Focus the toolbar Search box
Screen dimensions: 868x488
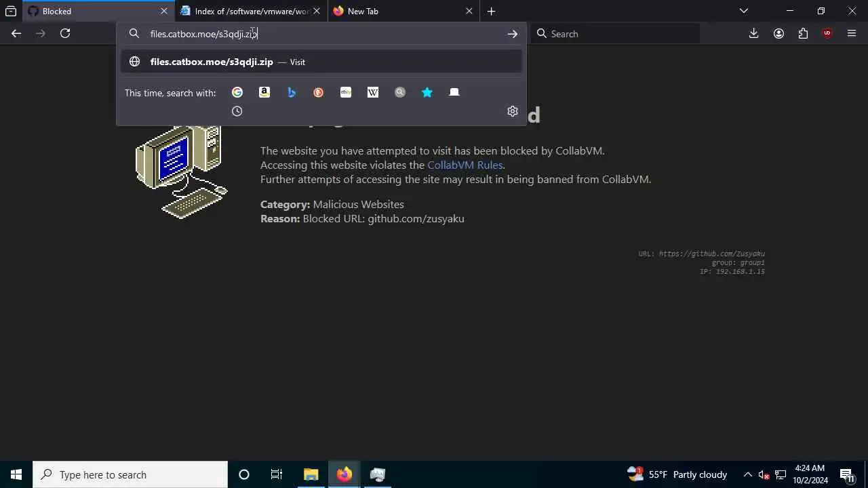click(x=616, y=33)
